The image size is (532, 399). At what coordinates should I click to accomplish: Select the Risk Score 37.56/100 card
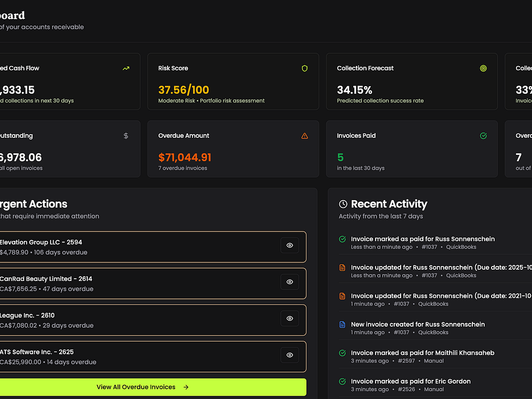point(233,81)
